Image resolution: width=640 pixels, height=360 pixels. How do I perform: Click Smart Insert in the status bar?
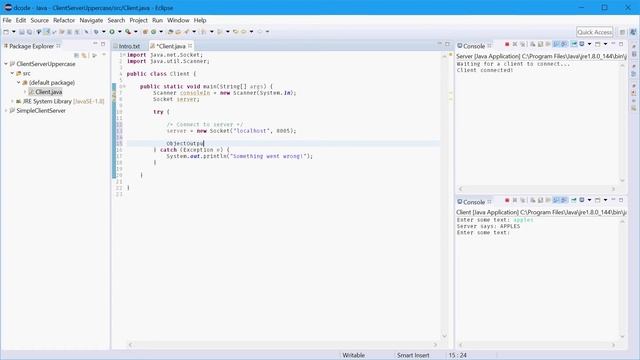click(x=413, y=355)
